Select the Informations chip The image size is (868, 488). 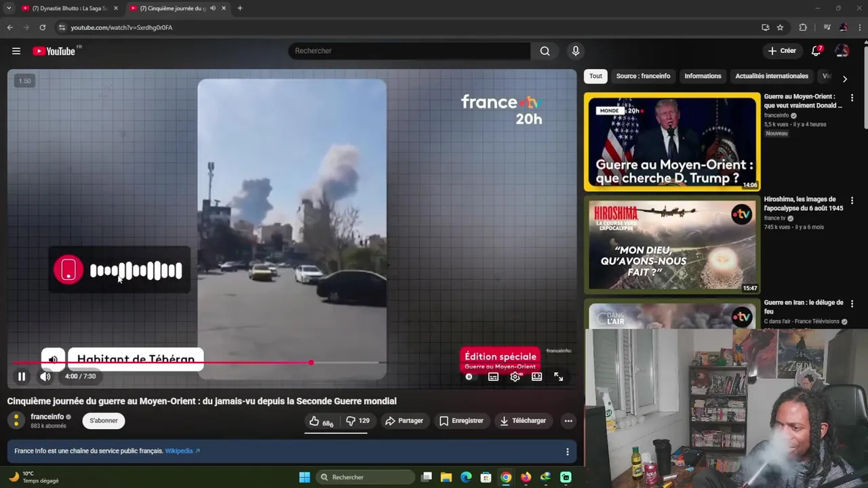pyautogui.click(x=703, y=76)
